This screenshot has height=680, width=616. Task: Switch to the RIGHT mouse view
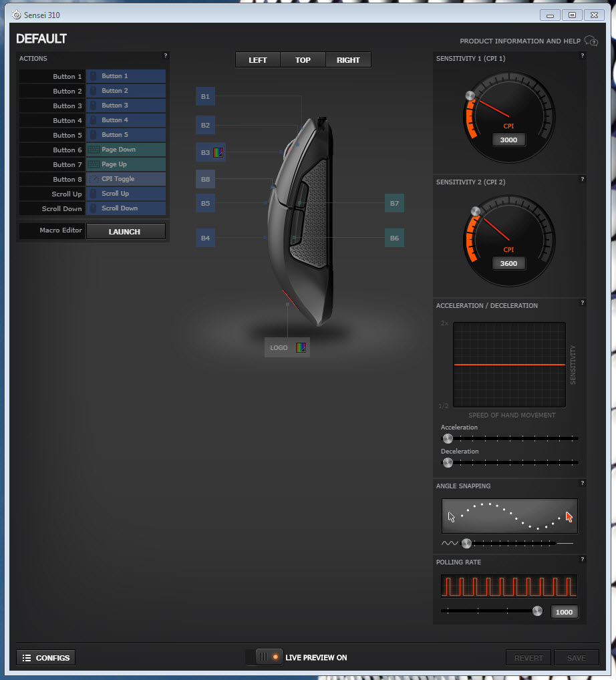click(348, 60)
